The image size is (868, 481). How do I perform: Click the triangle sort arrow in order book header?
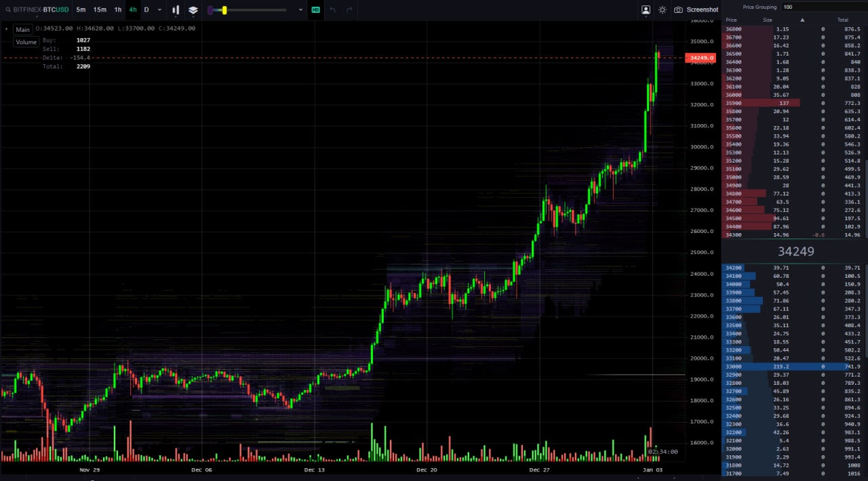tap(803, 20)
